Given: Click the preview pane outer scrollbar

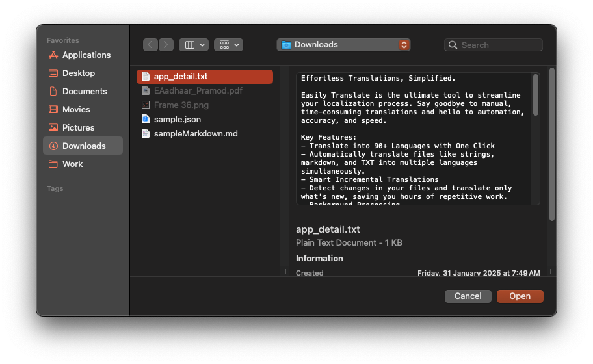Looking at the screenshot, I should pyautogui.click(x=552, y=144).
